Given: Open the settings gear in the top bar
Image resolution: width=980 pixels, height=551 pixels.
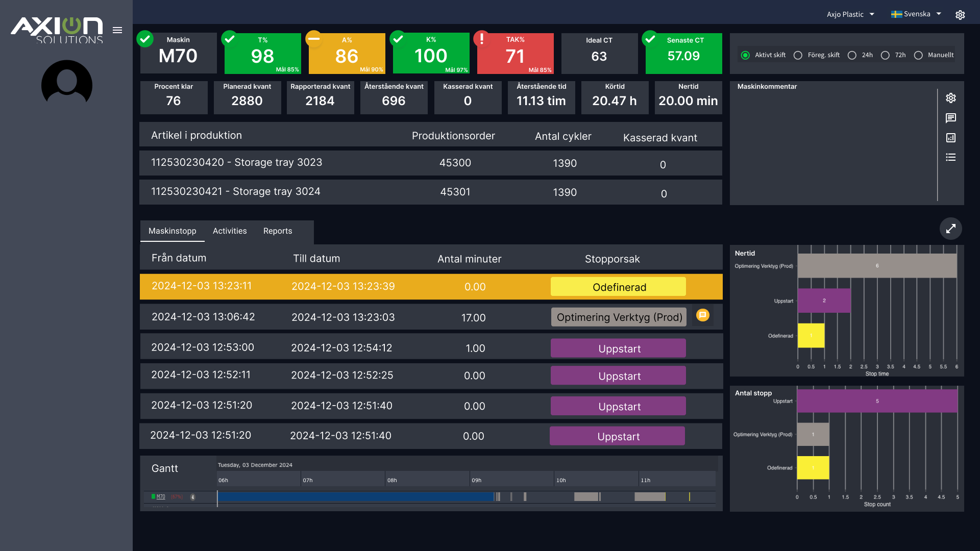Looking at the screenshot, I should (960, 15).
